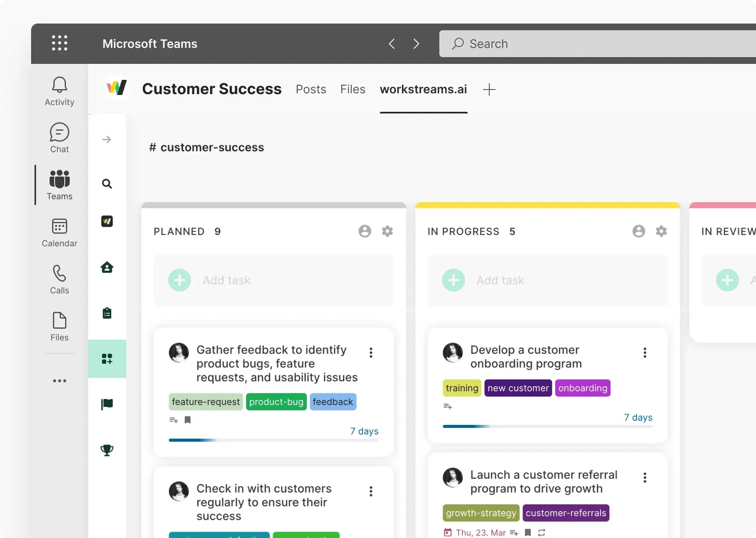Viewport: 756px width, 538px height.
Task: Open options menu for Gather feedback task
Action: [370, 353]
